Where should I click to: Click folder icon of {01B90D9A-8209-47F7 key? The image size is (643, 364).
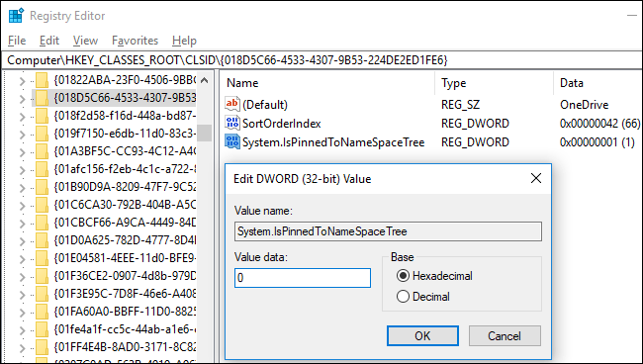42,187
